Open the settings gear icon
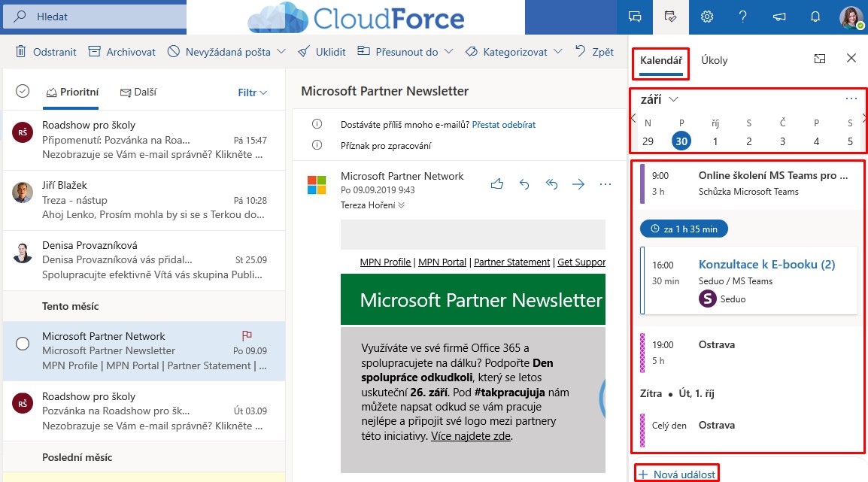Viewport: 868px width, 482px height. (707, 17)
